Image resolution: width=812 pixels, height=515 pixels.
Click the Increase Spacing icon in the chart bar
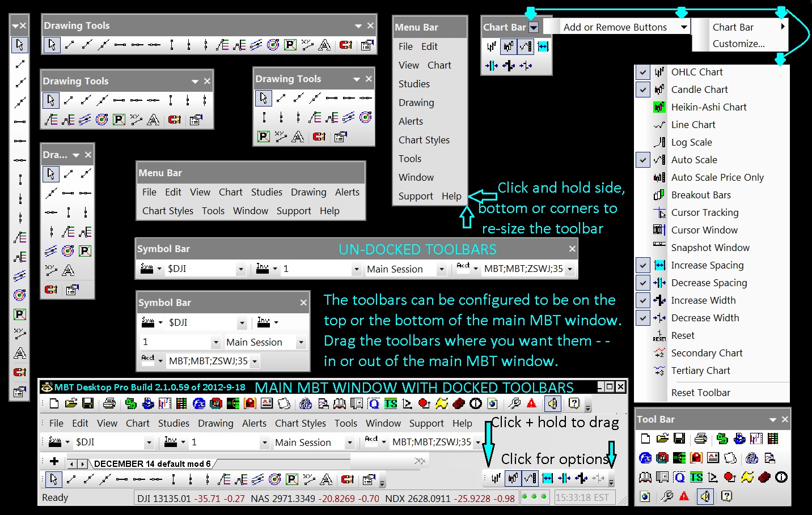548,479
